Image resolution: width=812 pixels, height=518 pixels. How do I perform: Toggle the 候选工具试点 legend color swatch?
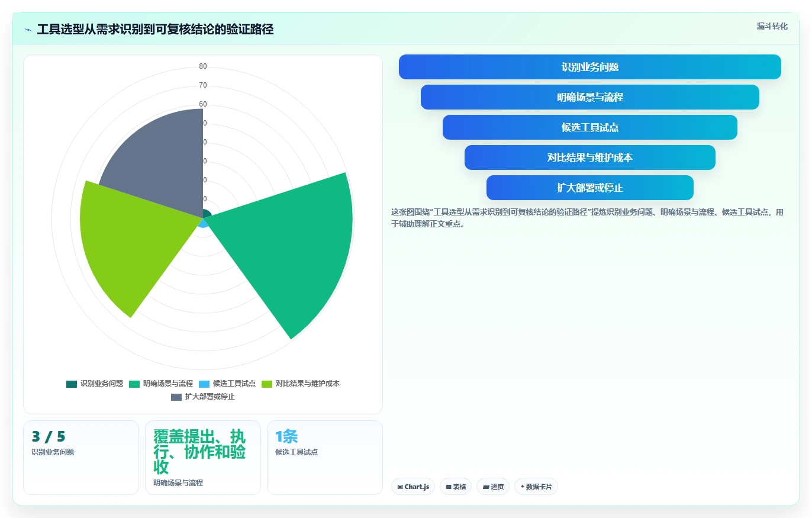point(204,384)
